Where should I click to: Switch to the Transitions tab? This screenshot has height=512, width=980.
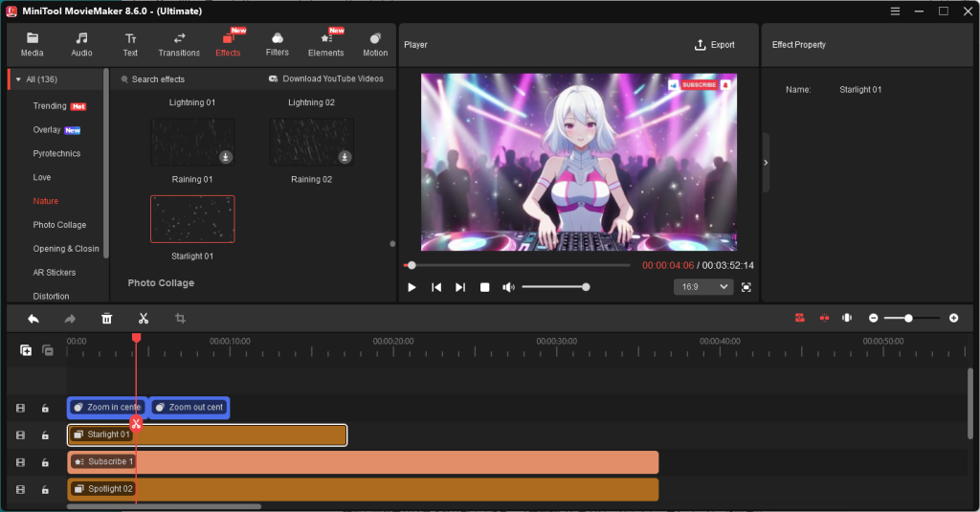pos(179,44)
